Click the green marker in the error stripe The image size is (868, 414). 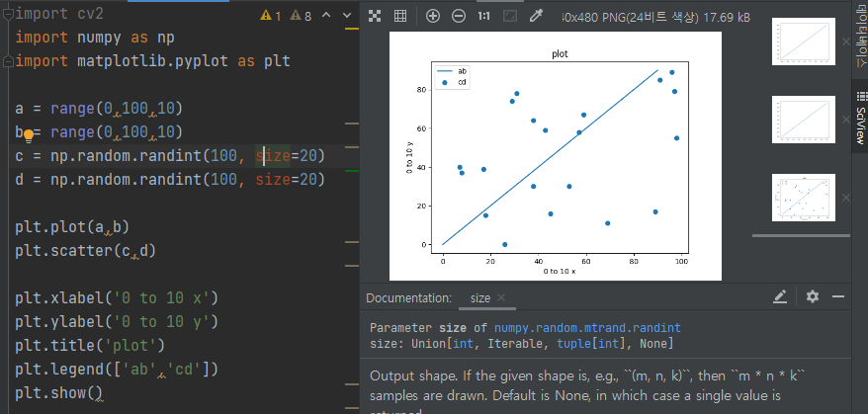click(352, 172)
